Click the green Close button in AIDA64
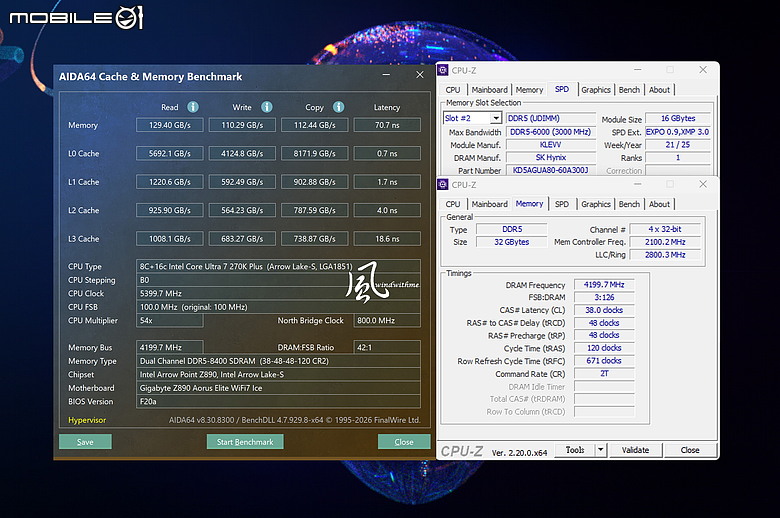The width and height of the screenshot is (780, 518). tap(403, 442)
